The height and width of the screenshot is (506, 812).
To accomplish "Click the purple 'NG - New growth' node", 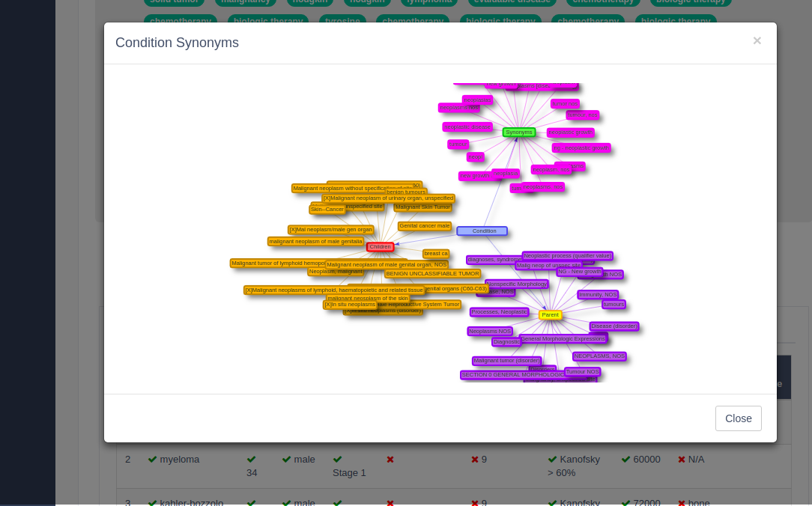I will tap(580, 271).
